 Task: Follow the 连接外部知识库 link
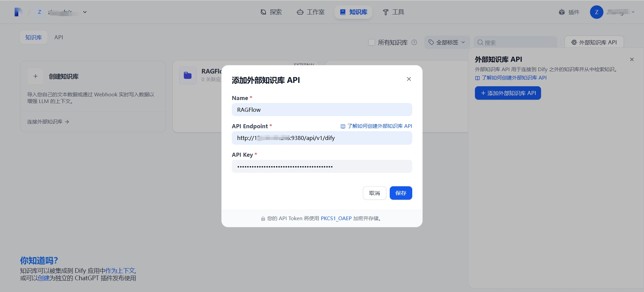pos(48,121)
